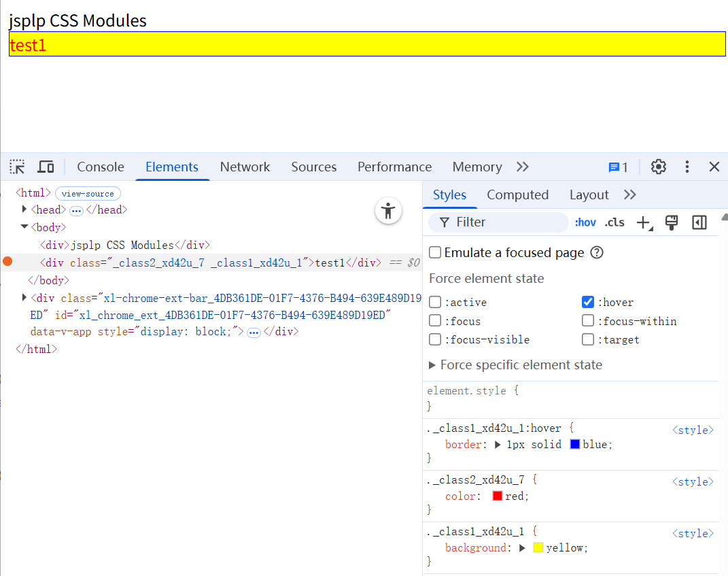Viewport: 728px width, 576px height.
Task: Click into the Styles Filter field
Action: [x=503, y=222]
